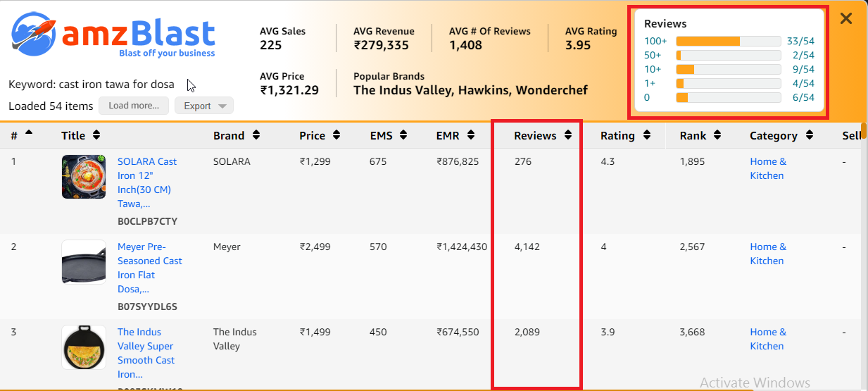This screenshot has height=391, width=868.
Task: Click Popular Brands list text
Action: point(470,89)
